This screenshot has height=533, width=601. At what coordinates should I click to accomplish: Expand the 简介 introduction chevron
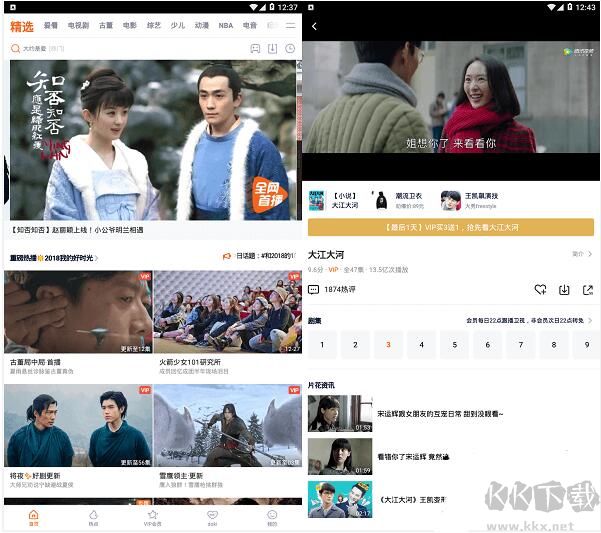590,254
